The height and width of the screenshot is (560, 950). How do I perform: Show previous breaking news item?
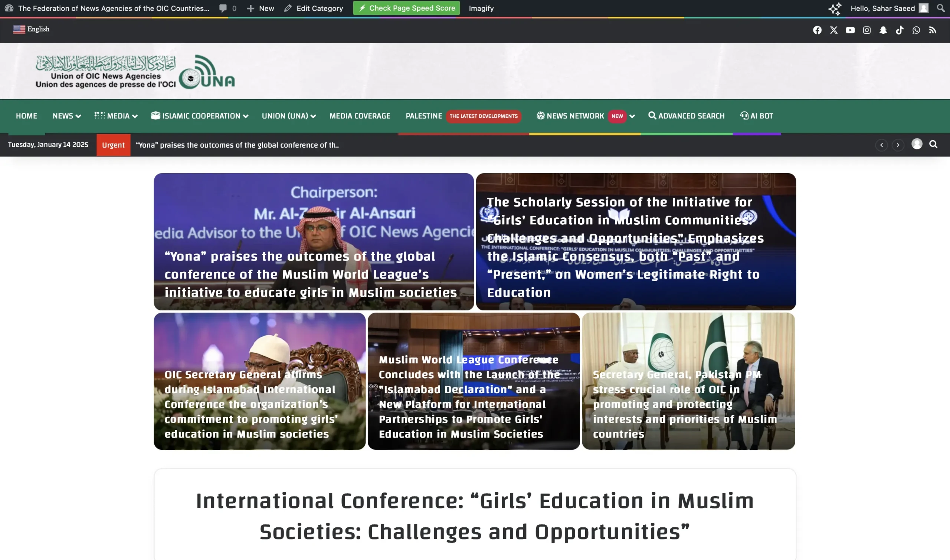(x=881, y=145)
